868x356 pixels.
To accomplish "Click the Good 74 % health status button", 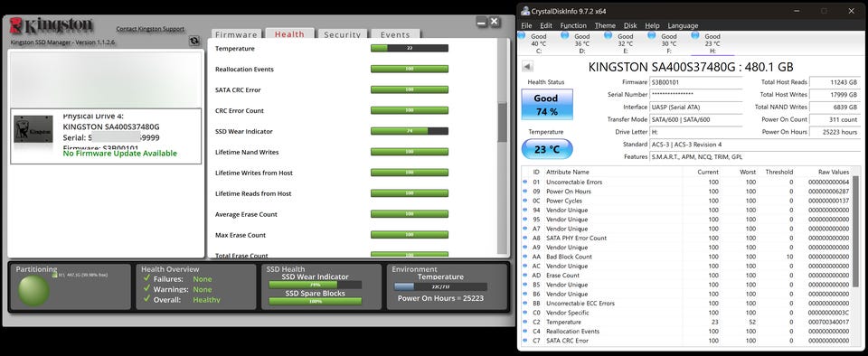I will 546,105.
